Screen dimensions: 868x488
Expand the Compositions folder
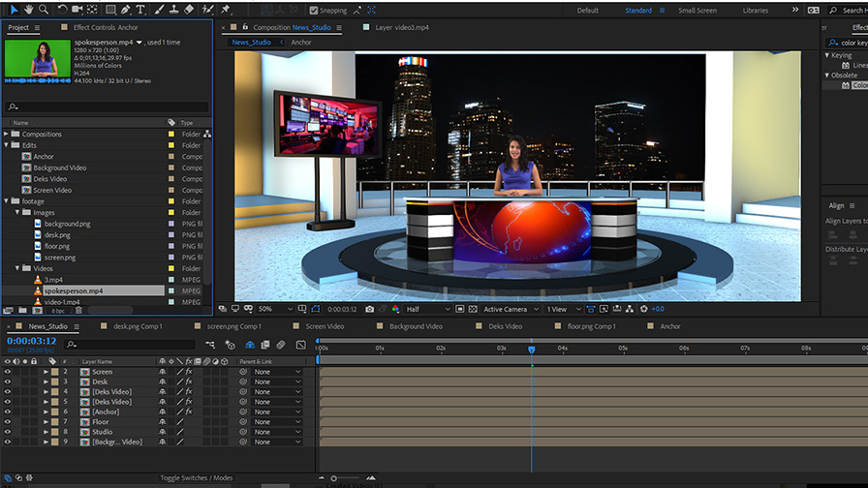pos(6,134)
